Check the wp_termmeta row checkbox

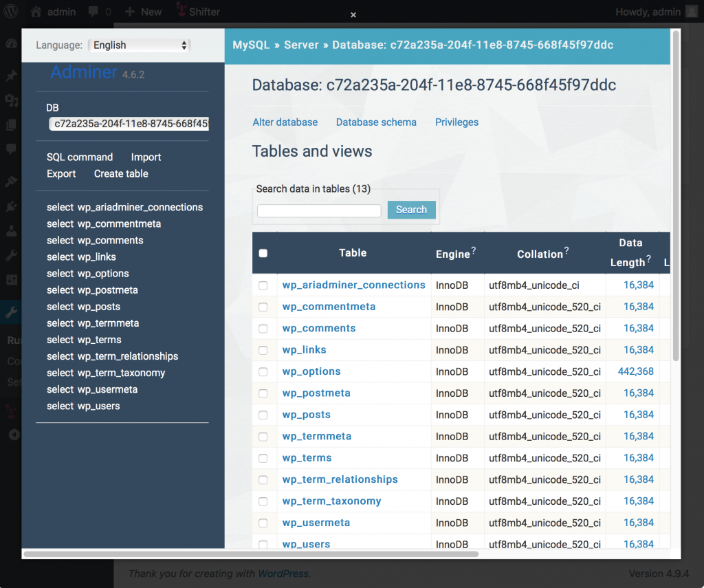263,437
